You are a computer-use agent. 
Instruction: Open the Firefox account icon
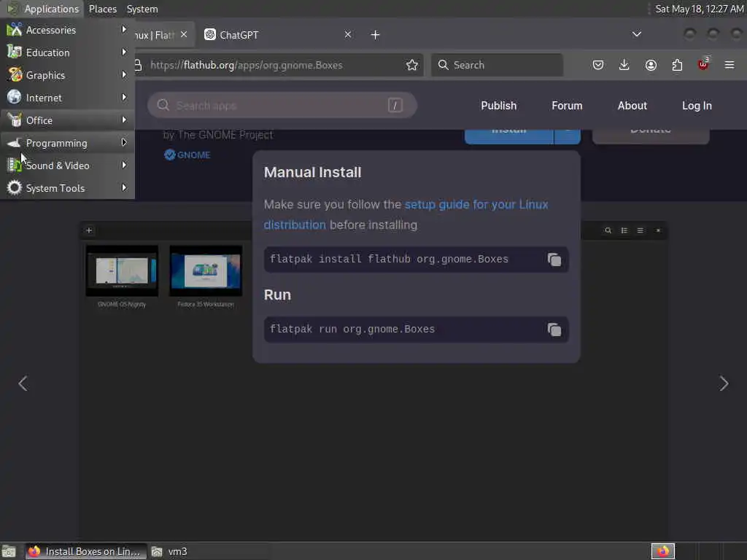(651, 65)
